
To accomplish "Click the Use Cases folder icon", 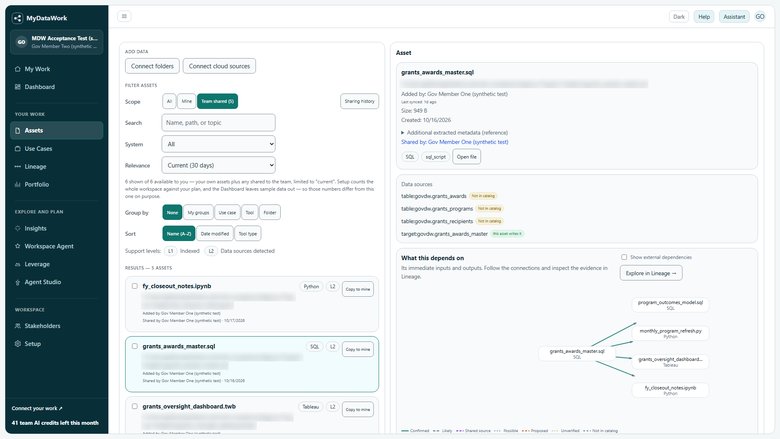I will click(18, 149).
